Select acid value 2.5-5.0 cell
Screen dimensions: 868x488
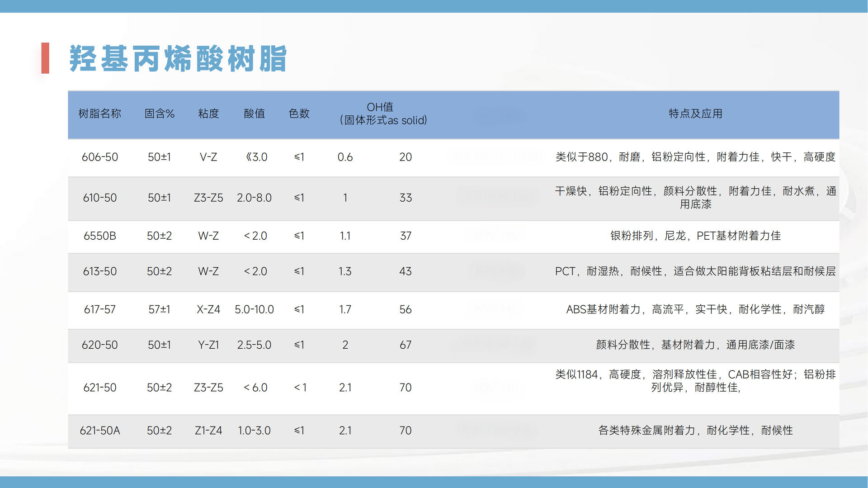(x=254, y=345)
